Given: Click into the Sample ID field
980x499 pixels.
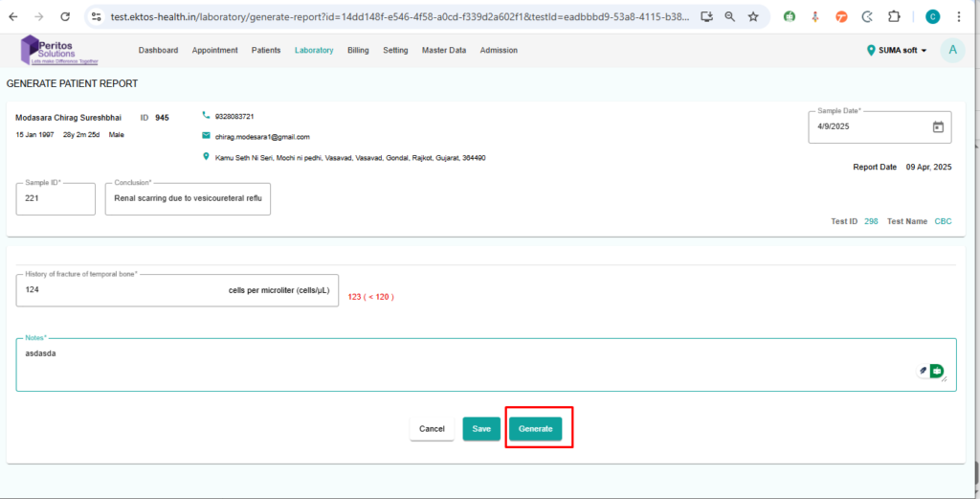Looking at the screenshot, I should point(56,199).
